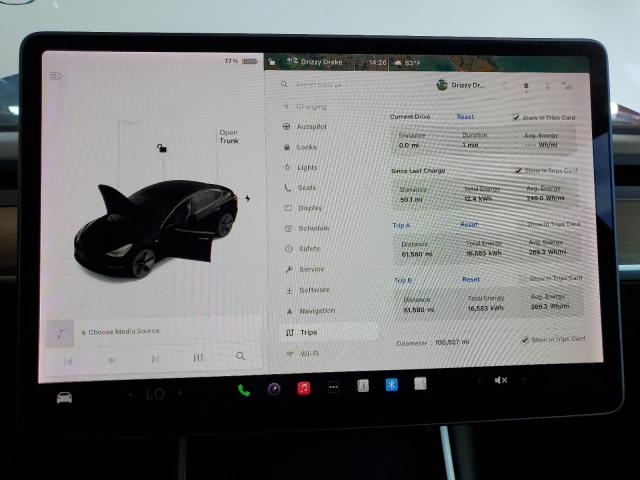640x480 pixels.
Task: Toggle Show in Trips Card for Odometer
Action: [x=524, y=340]
